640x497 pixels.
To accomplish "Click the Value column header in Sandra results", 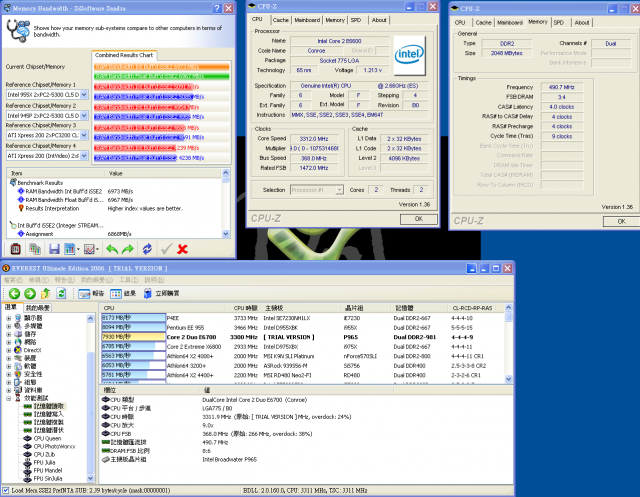I will point(163,173).
